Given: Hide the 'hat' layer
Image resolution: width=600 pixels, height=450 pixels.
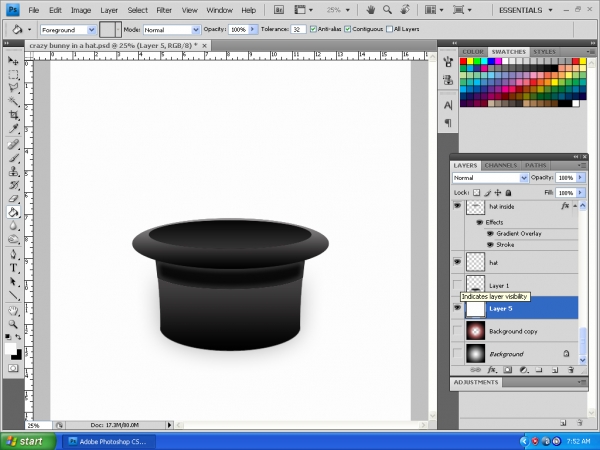Looking at the screenshot, I should pos(457,262).
